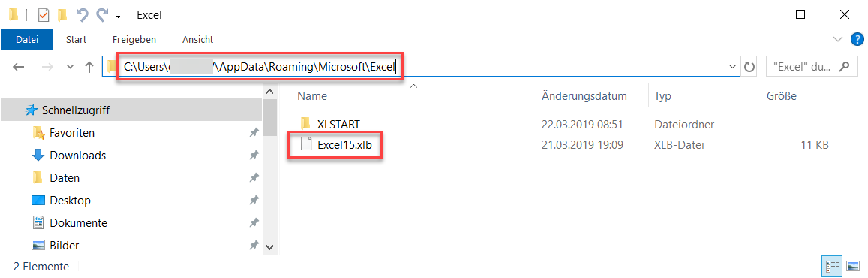Click the Properties quick access icon

click(x=44, y=15)
